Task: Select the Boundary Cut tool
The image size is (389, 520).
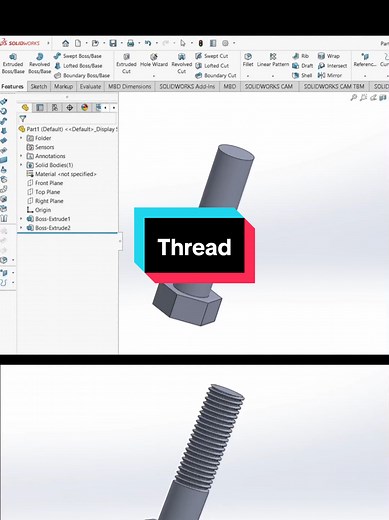Action: click(x=216, y=75)
